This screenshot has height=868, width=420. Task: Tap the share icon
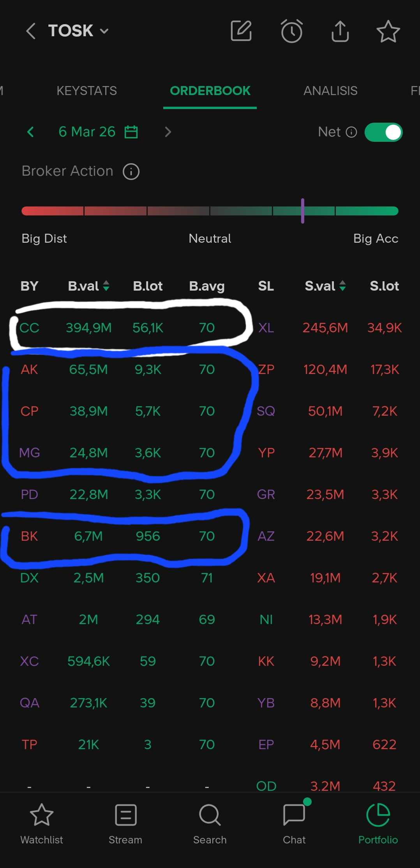340,31
